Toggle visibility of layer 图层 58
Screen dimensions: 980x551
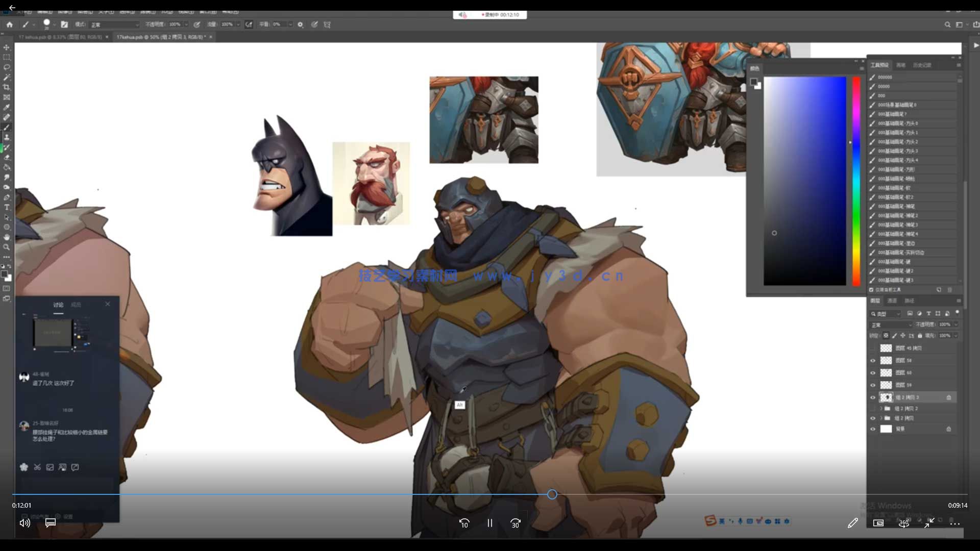point(873,360)
